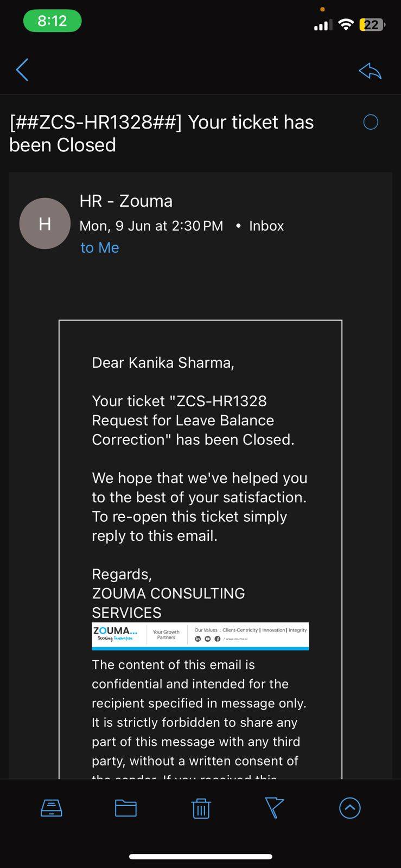
Task: Tap the date Mon, 9 Jun at 2:30 PM
Action: (151, 226)
